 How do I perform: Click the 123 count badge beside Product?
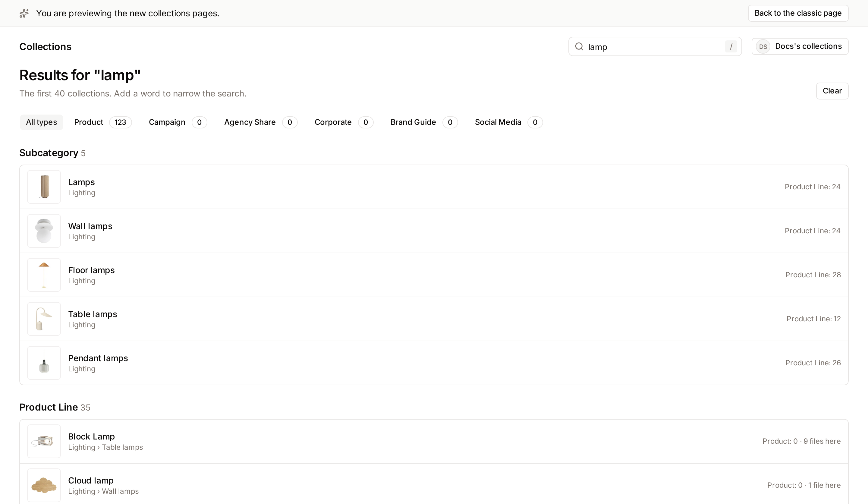point(120,122)
